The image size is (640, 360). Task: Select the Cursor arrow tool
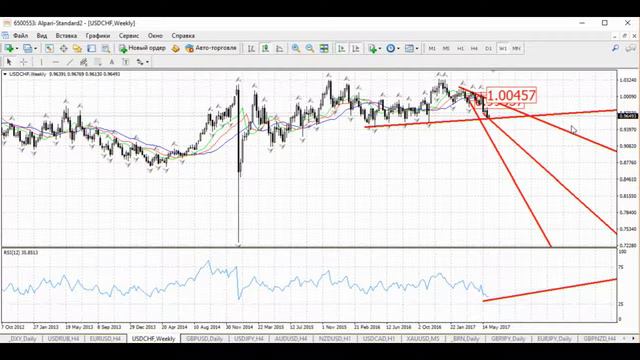[9, 62]
